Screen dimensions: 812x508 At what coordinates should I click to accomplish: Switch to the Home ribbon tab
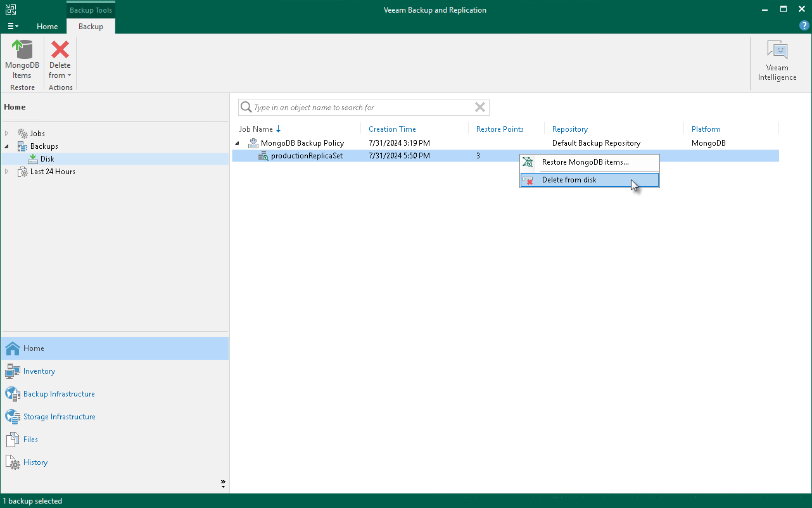tap(48, 27)
